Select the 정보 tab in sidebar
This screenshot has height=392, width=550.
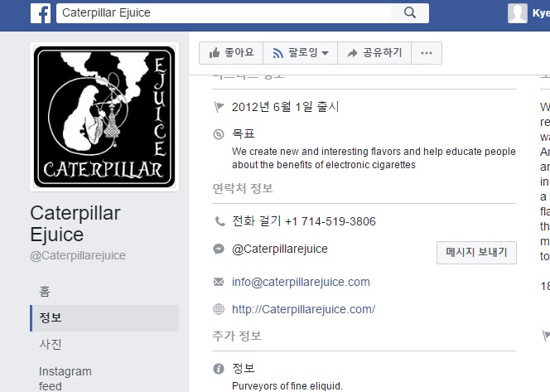tap(104, 318)
